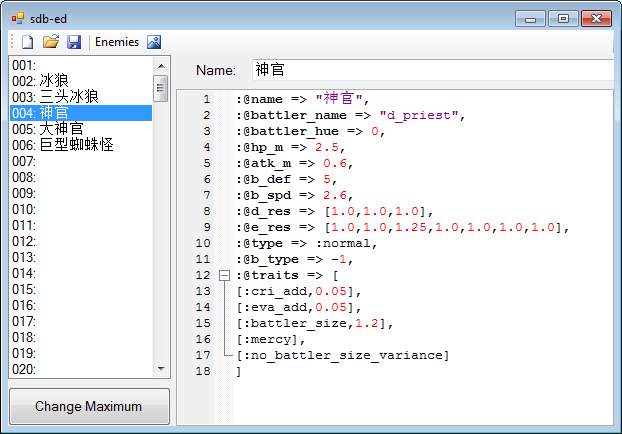Click line number 18 in the gutter
622x434 pixels.
[x=203, y=371]
